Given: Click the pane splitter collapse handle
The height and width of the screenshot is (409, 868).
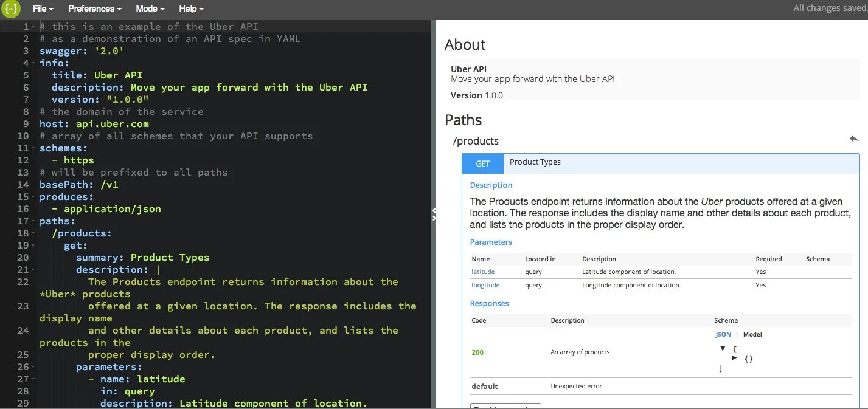Looking at the screenshot, I should [x=434, y=214].
